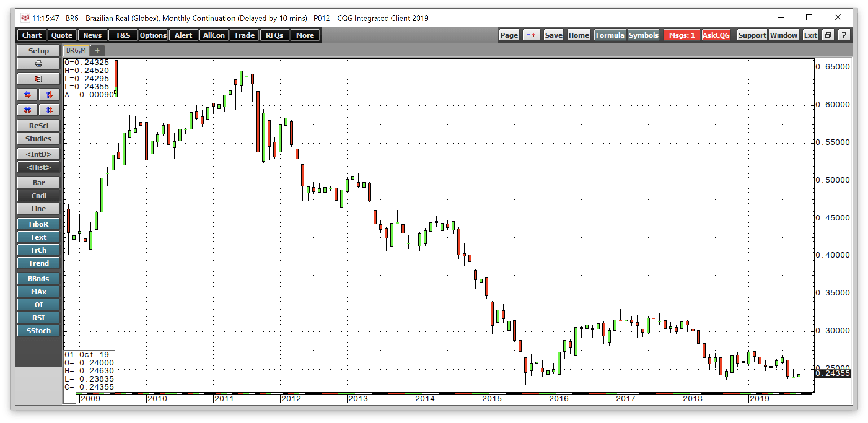Image resolution: width=868 pixels, height=423 pixels.
Task: Click the add new chart tab plus
Action: pyautogui.click(x=97, y=50)
